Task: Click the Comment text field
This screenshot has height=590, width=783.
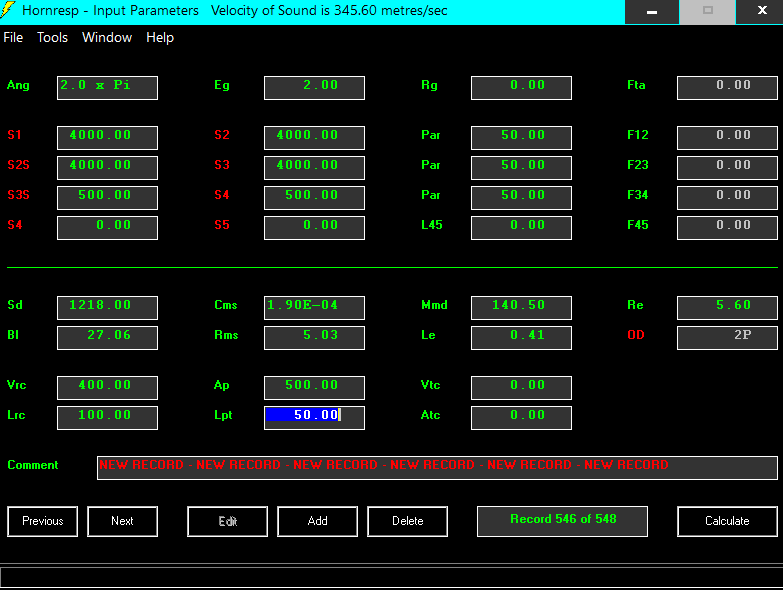Action: click(437, 468)
